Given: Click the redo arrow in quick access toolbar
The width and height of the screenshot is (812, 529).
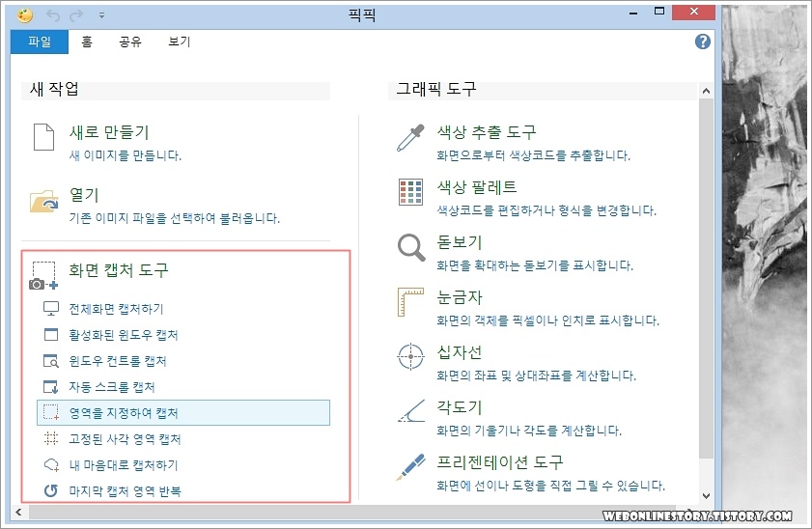Looking at the screenshot, I should (76, 15).
